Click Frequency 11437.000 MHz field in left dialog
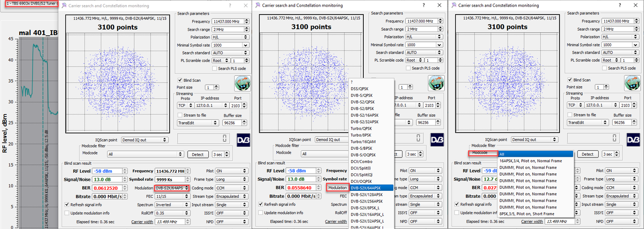This screenshot has width=644, height=229. [230, 22]
